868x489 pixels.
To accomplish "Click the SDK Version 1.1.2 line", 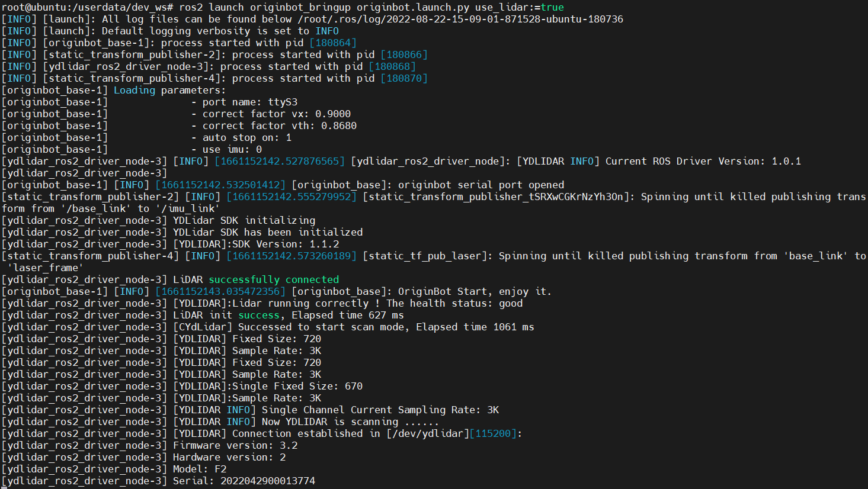I will (256, 244).
